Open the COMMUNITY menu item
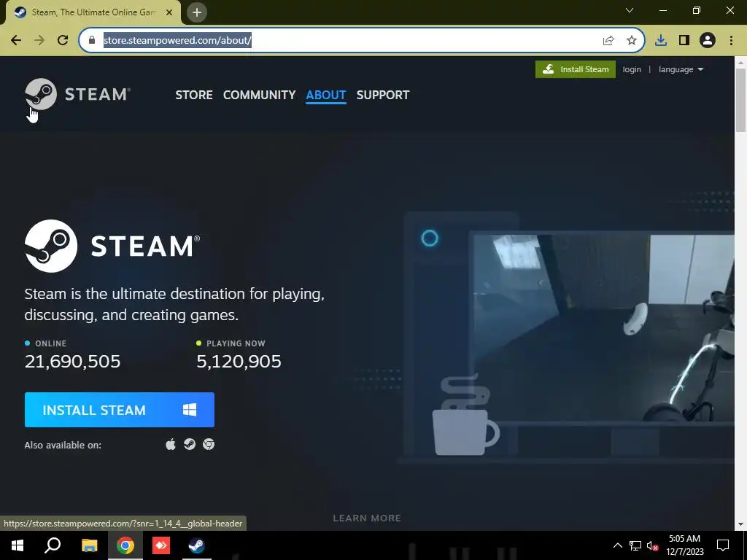Image resolution: width=747 pixels, height=560 pixels. pos(259,95)
